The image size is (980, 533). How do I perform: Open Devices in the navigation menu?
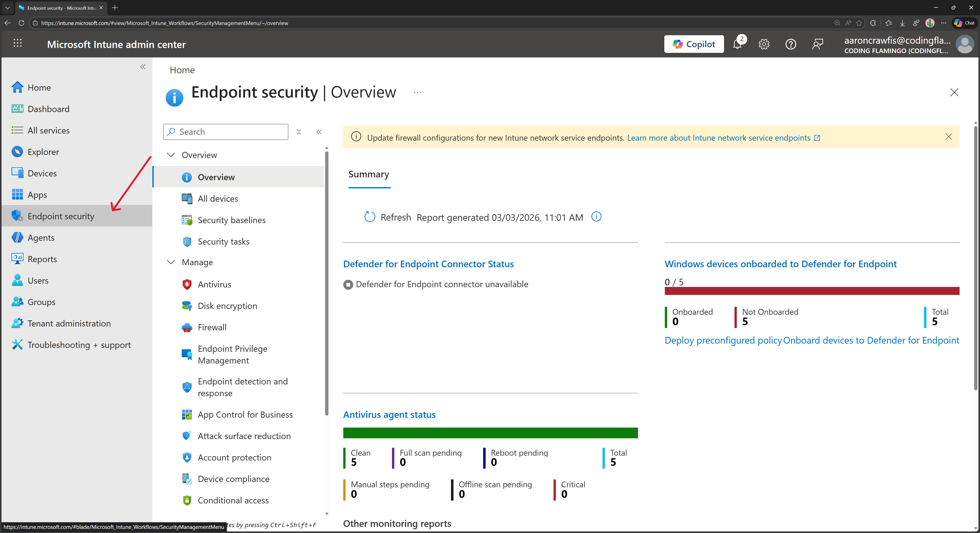coord(42,173)
